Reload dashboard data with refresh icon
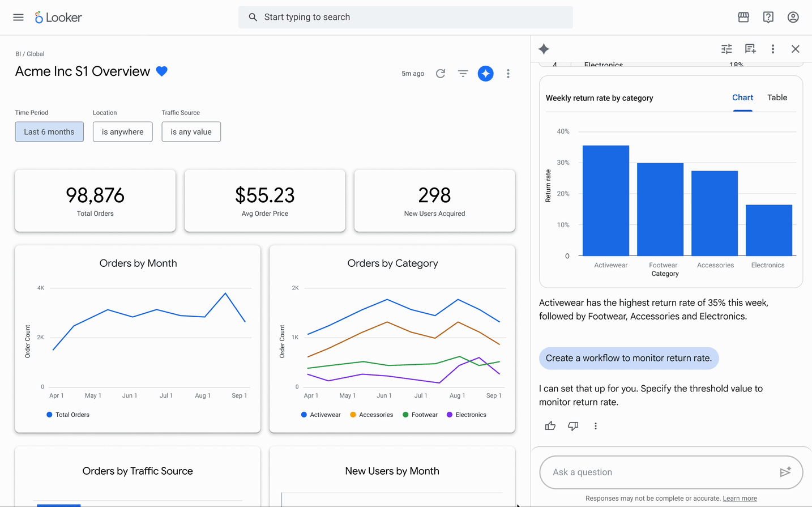Screen dimensions: 812x507 coord(441,74)
